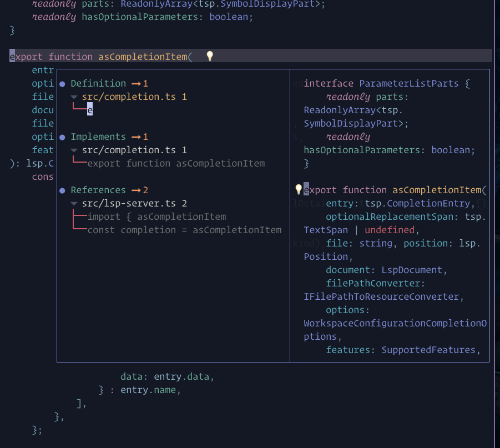Image resolution: width=500 pixels, height=448 pixels.
Task: Collapse src/completion.ts under Definition
Action: point(74,96)
